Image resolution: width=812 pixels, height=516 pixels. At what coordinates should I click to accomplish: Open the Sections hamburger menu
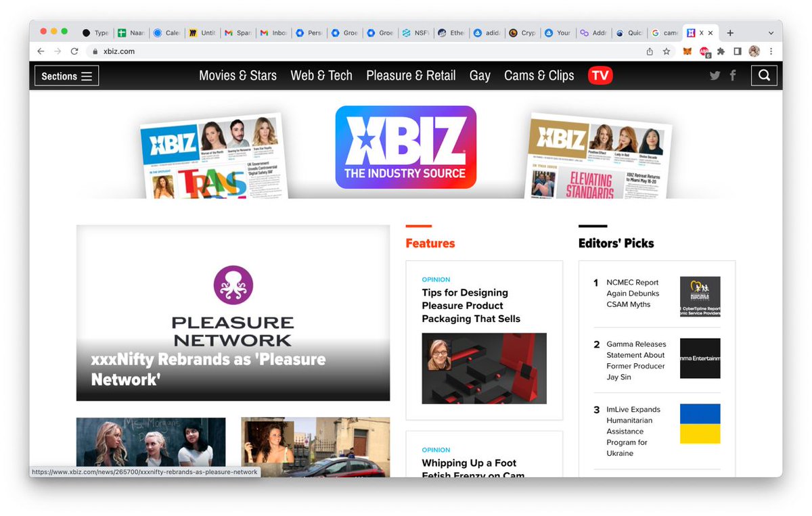tap(66, 76)
